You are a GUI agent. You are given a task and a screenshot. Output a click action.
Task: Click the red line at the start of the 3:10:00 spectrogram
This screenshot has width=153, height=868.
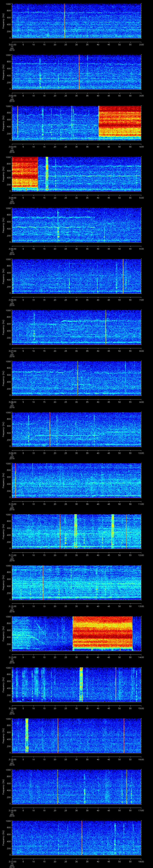click(x=16, y=480)
